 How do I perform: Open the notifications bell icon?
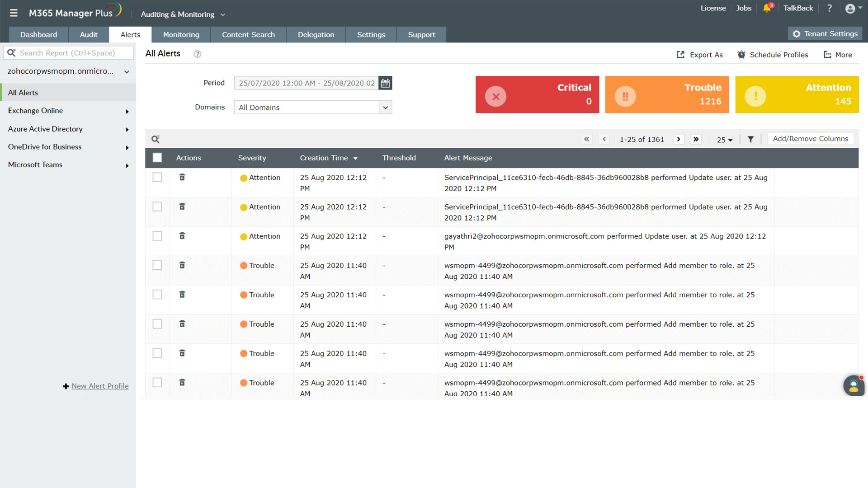tap(767, 9)
